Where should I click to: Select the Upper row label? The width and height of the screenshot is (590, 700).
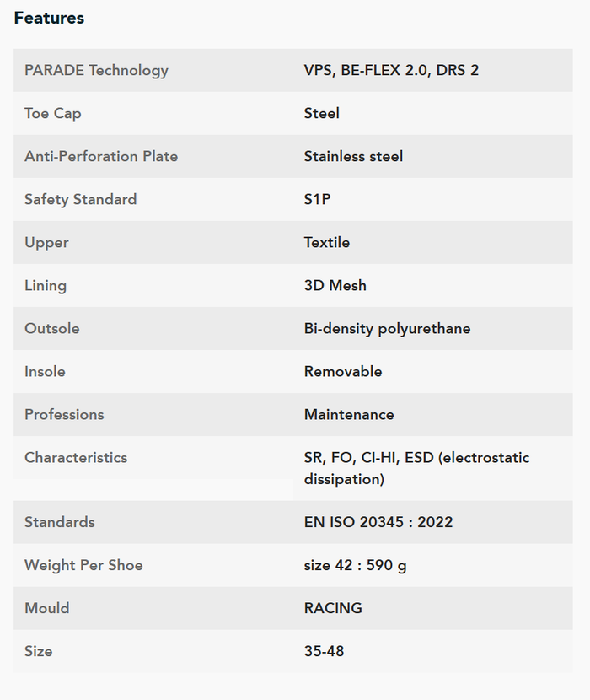[47, 243]
